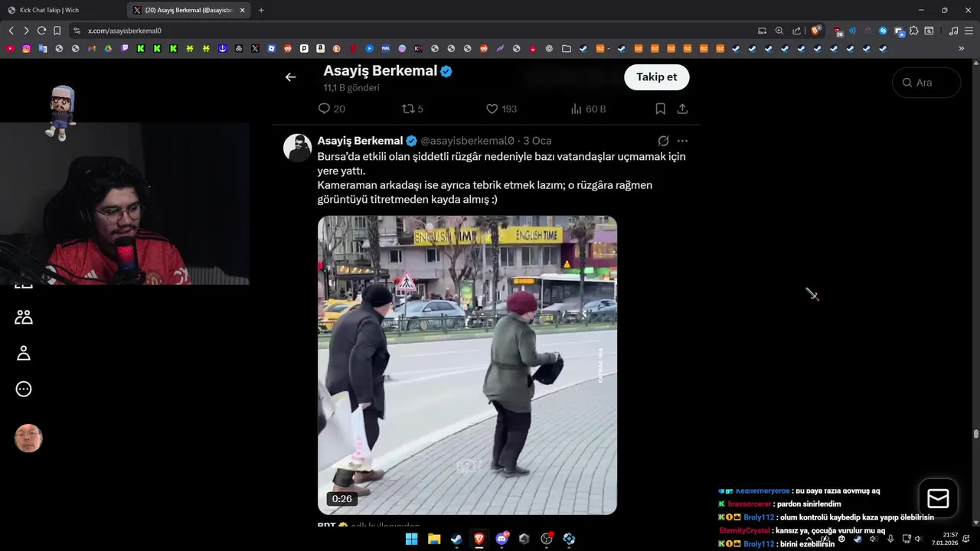
Task: Click the 0:26 video duration badge
Action: [342, 499]
